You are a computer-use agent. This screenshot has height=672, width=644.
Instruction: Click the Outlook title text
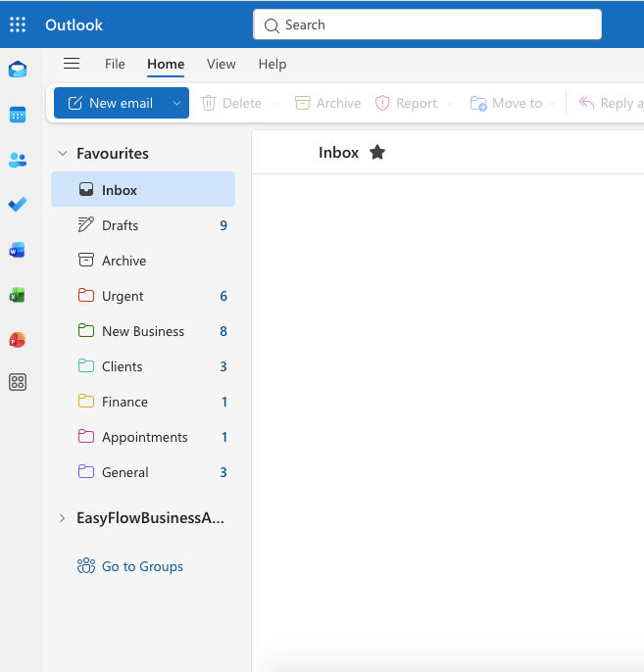tap(74, 24)
